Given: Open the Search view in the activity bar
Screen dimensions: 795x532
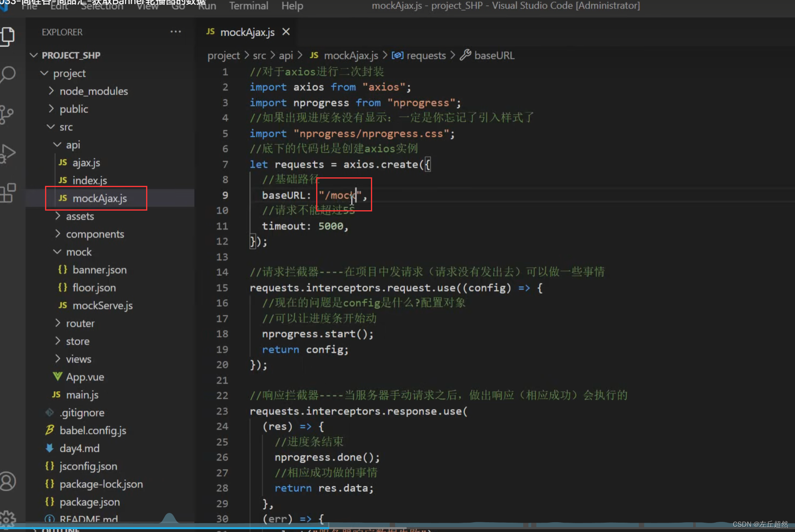Looking at the screenshot, I should [8, 75].
